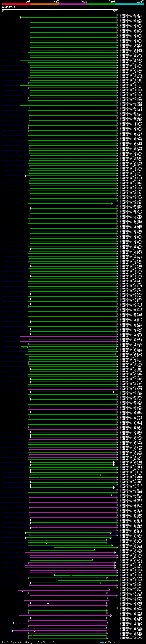This screenshot has height=644, width=146.
Task: Click the UniRef100_C4V8H3 label
Action: pyautogui.click(x=131, y=595)
